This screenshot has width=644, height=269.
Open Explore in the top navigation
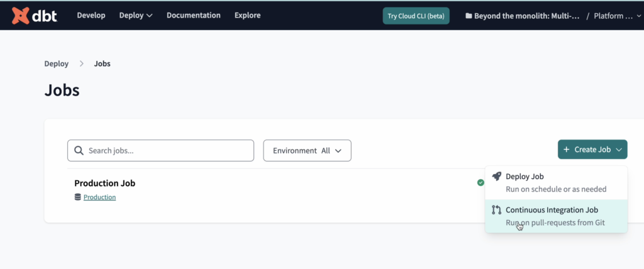click(247, 15)
